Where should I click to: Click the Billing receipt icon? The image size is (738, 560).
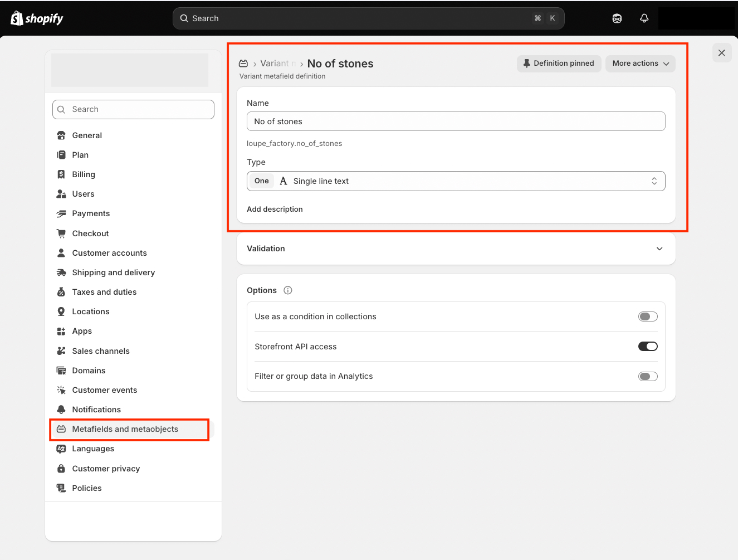click(x=61, y=174)
